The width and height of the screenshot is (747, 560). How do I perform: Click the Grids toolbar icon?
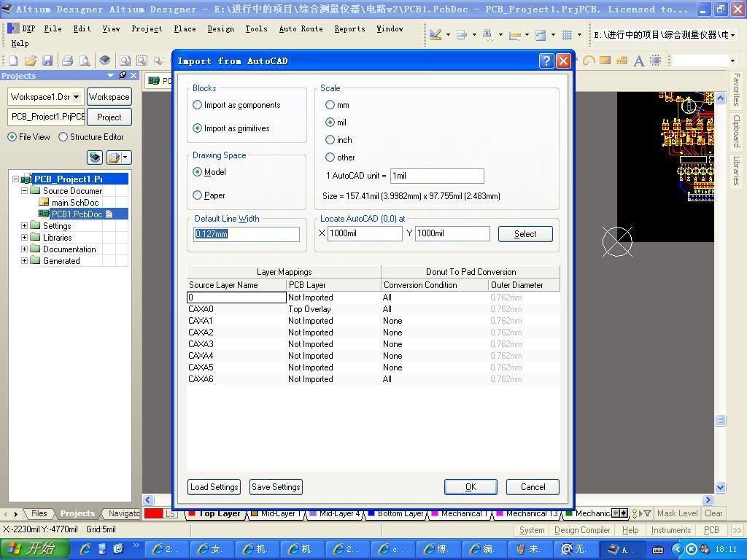pyautogui.click(x=566, y=35)
